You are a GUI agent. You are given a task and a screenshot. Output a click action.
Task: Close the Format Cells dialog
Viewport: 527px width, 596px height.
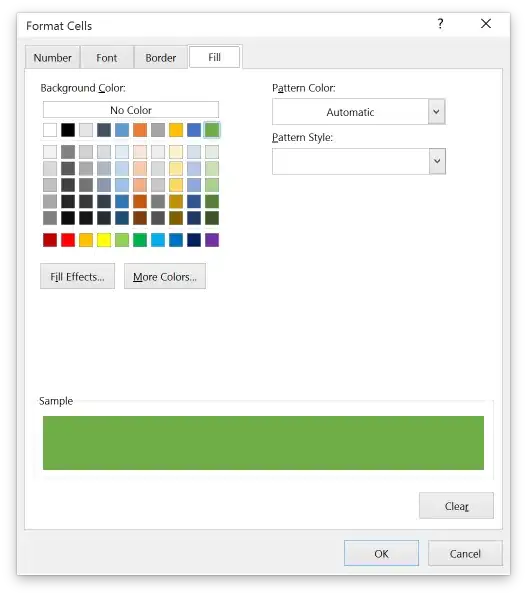(x=486, y=24)
